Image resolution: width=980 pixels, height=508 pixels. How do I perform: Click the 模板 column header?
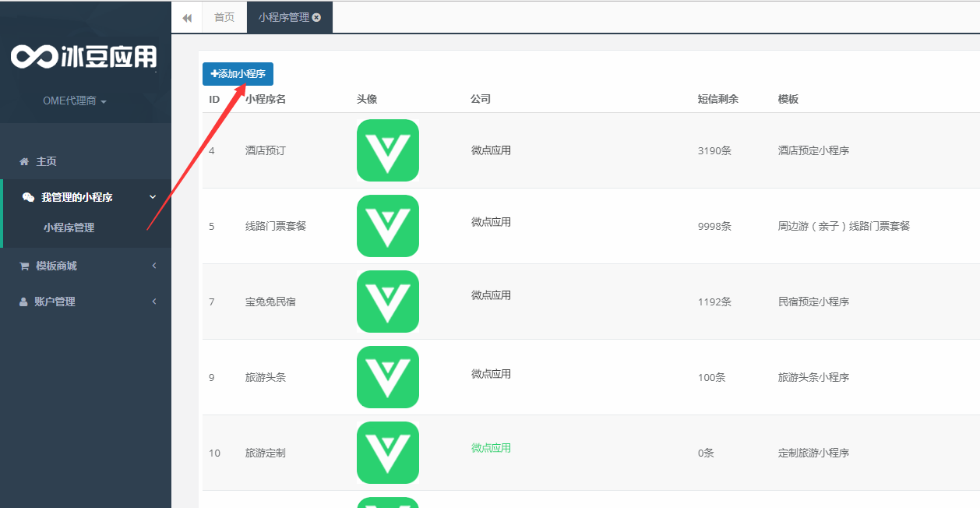[788, 99]
